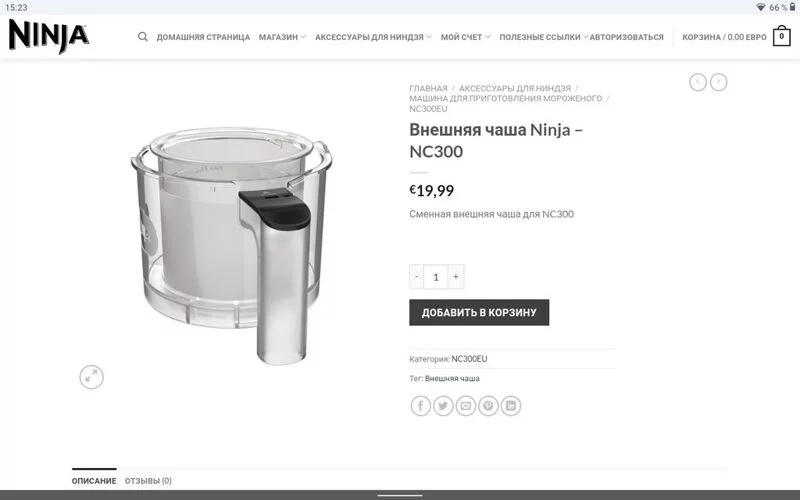Open the shopping cart bag icon
This screenshot has width=800, height=500.
click(781, 37)
